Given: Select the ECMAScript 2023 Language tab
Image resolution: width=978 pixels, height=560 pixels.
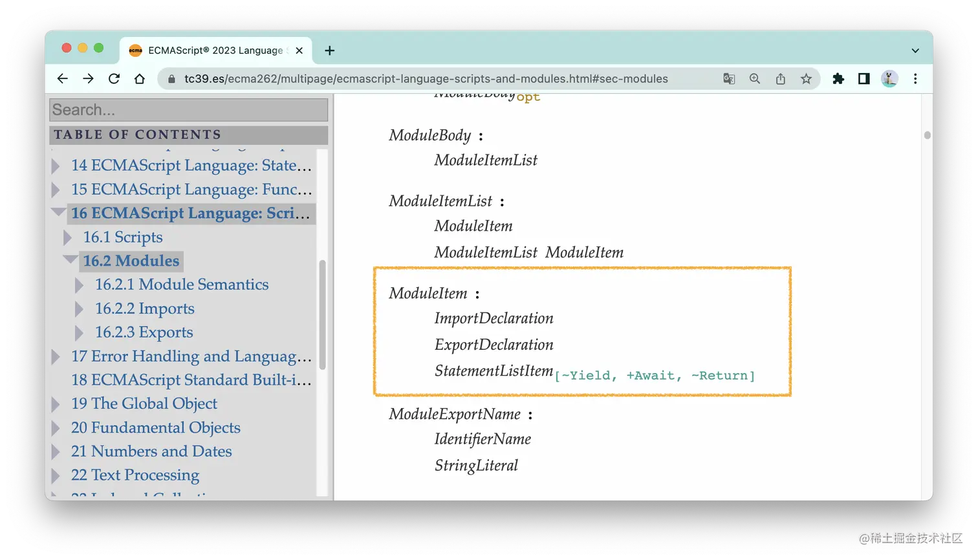Looking at the screenshot, I should pos(216,50).
